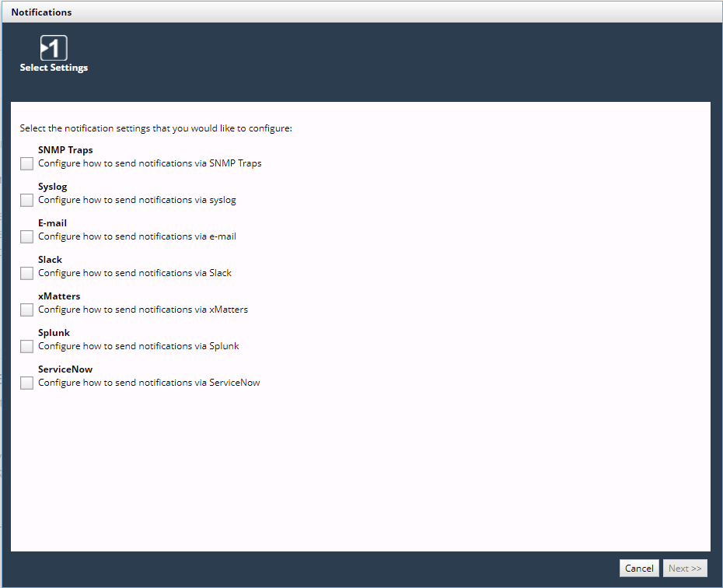Click the Next >> button

685,569
